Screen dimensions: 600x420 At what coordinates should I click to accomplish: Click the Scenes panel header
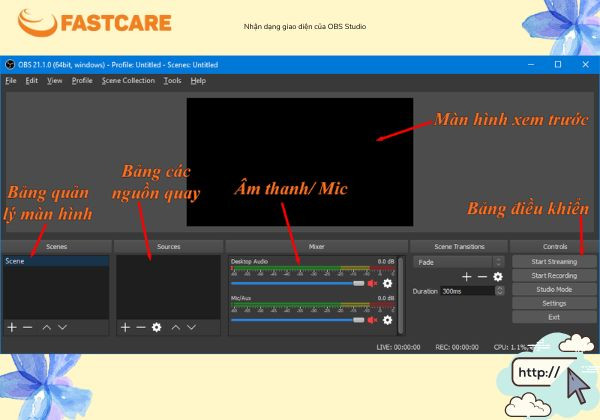pos(56,247)
